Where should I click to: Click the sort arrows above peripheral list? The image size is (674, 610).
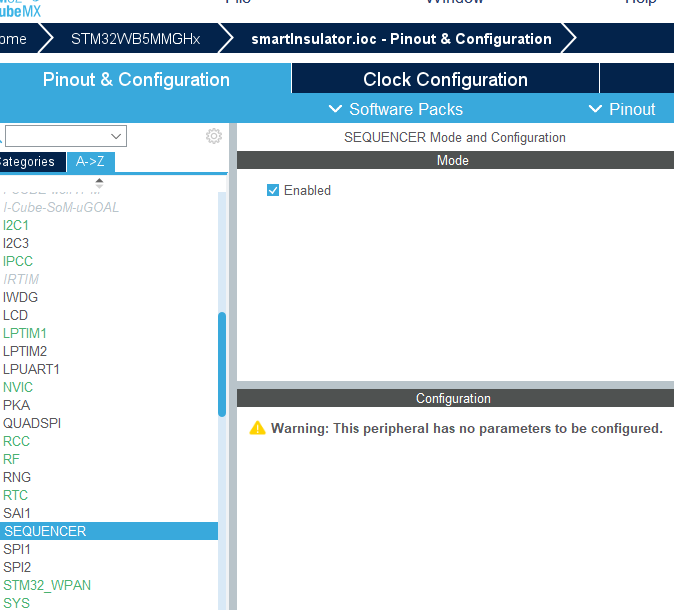point(99,183)
